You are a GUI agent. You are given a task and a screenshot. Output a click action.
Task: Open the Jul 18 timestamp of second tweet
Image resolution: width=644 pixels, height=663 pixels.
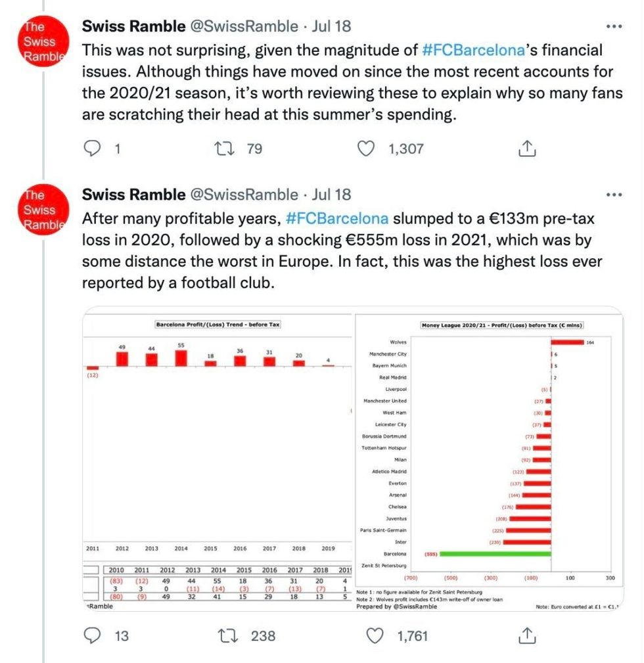[333, 195]
